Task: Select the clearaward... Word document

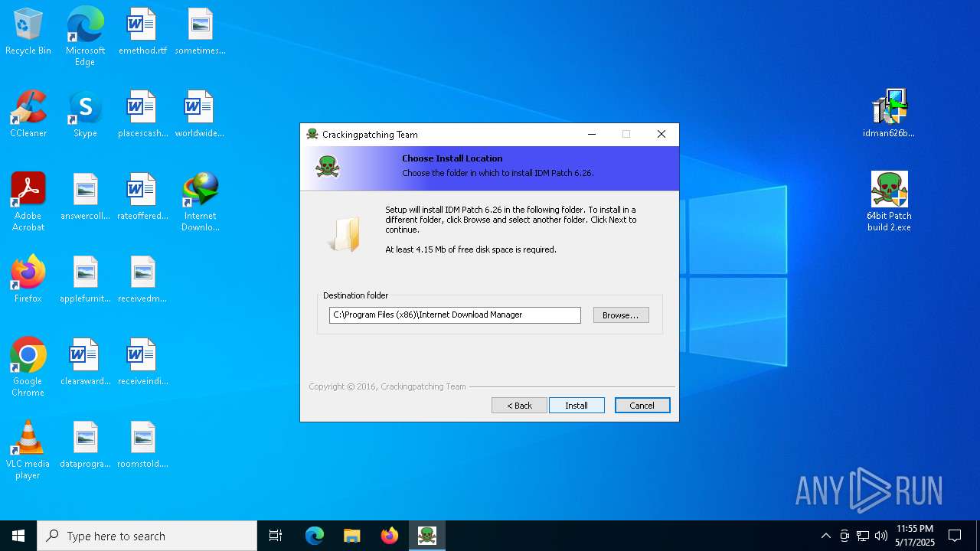Action: (x=85, y=362)
